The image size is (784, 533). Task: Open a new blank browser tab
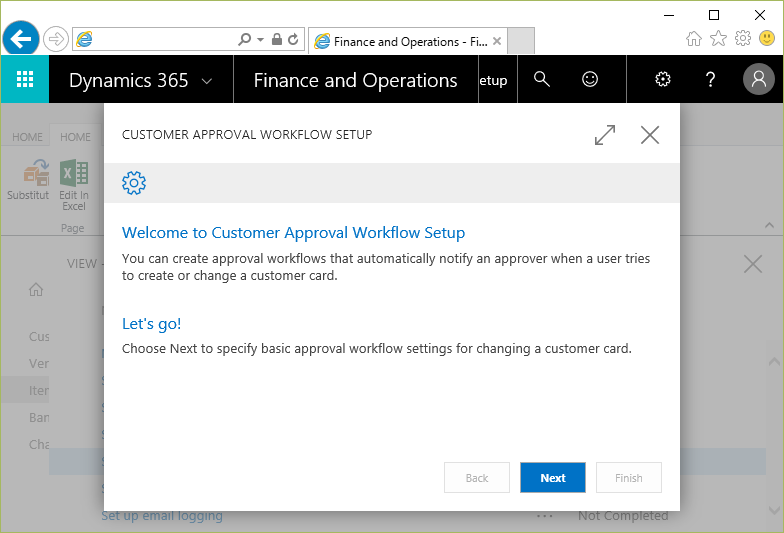click(520, 41)
